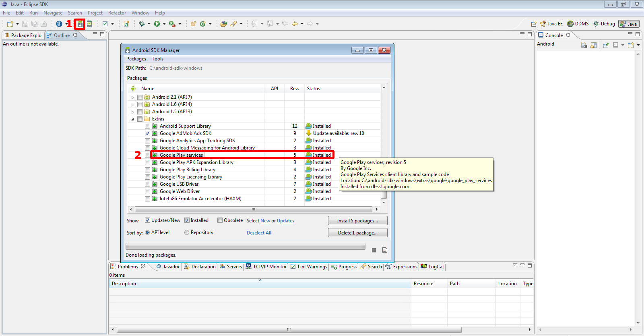Expand the Android 2.1 (API 7) node
This screenshot has width=644, height=336.
tap(132, 97)
